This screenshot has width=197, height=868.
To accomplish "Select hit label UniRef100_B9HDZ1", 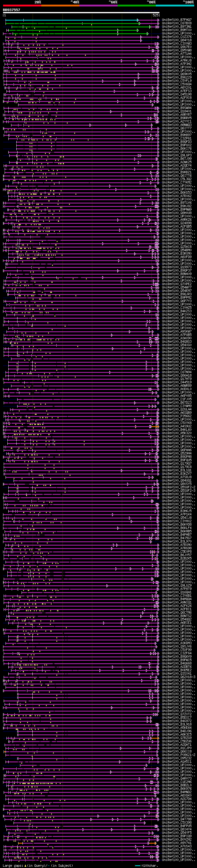I will (x=177, y=172).
